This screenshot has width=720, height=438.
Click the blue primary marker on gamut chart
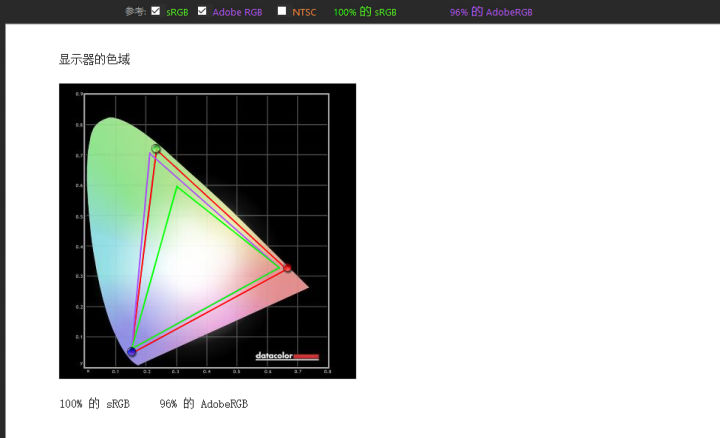(x=132, y=352)
